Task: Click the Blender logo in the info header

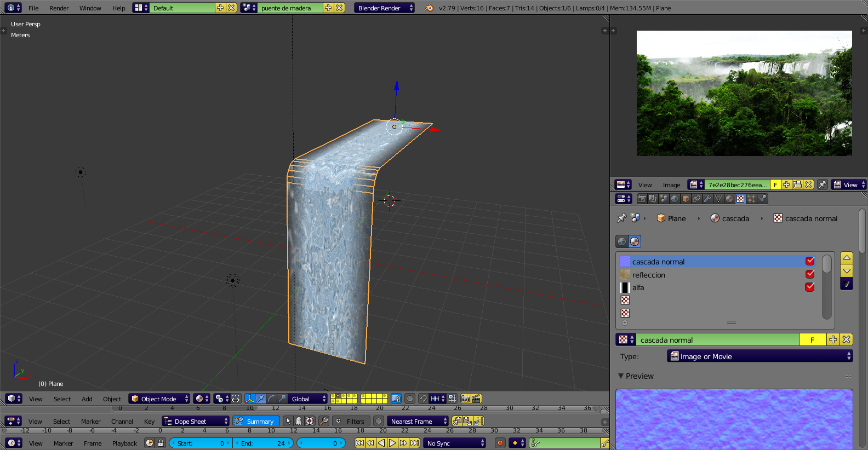Action: click(429, 8)
